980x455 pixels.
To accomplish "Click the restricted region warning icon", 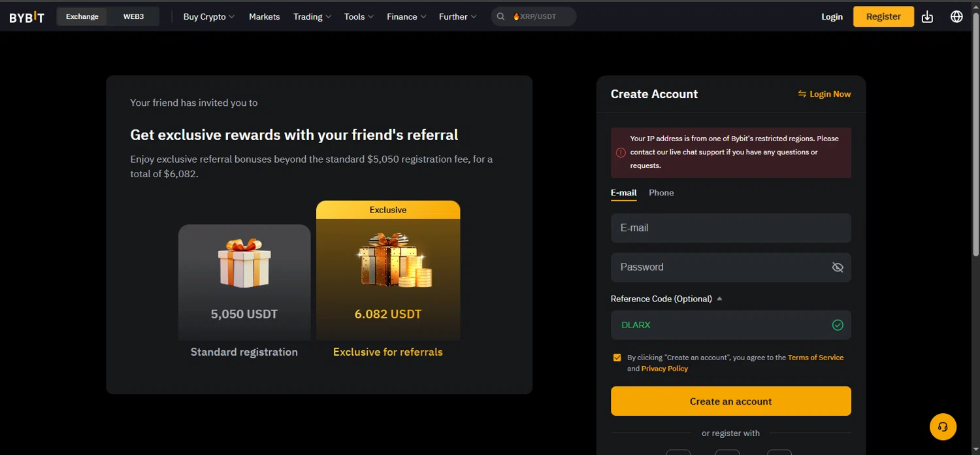I will click(x=621, y=152).
